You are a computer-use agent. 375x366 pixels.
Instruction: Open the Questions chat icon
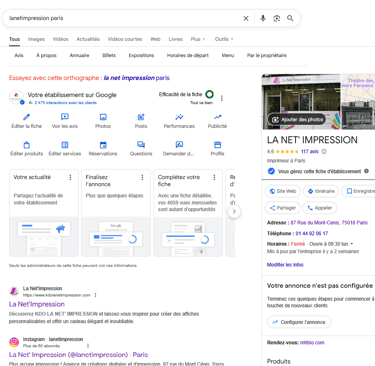[x=141, y=145]
